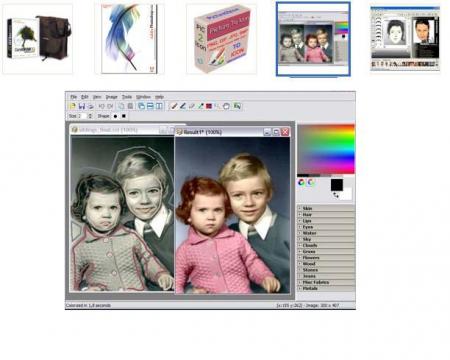This screenshot has height=360, width=450.
Task: Select the hand pan tool
Action: click(x=226, y=106)
